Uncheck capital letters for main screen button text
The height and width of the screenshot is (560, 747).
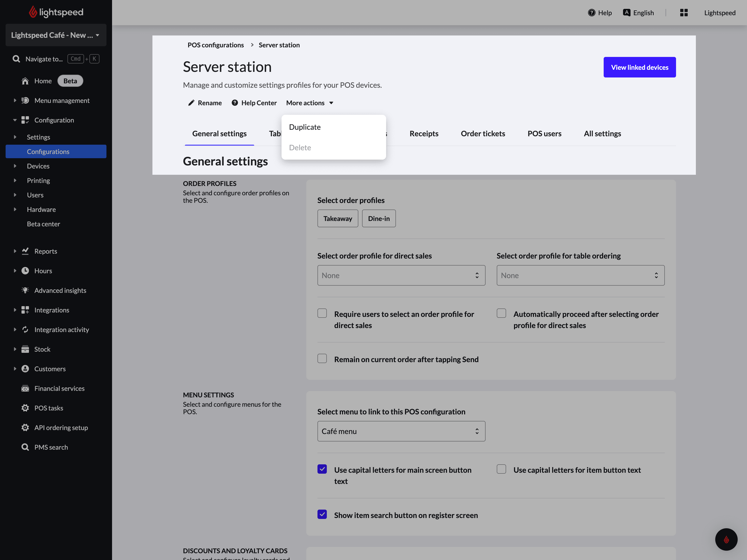(x=322, y=469)
